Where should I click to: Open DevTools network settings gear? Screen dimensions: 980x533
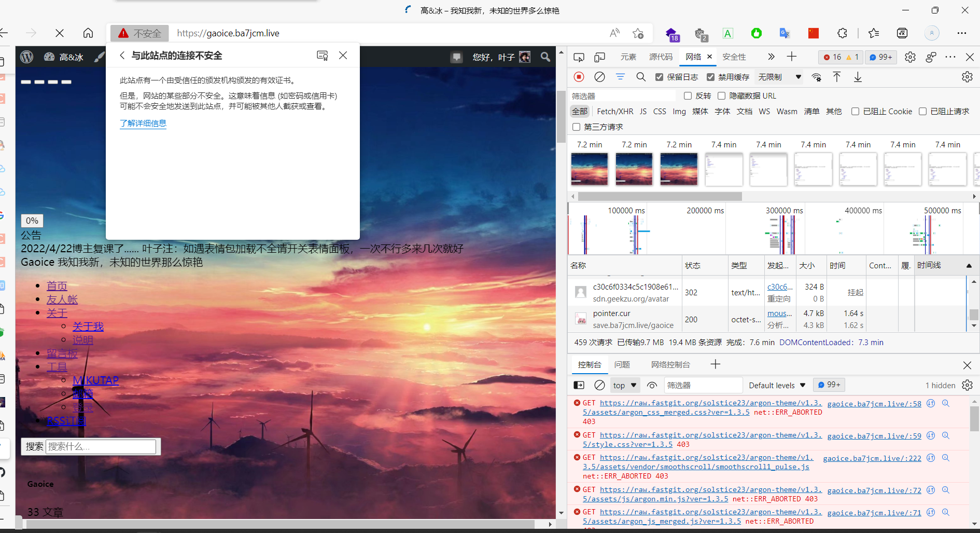pos(967,77)
